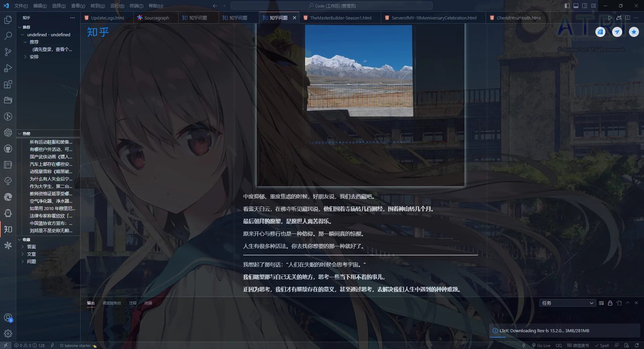Open the GitHub icon in activity bar
The image size is (644, 349).
click(8, 149)
